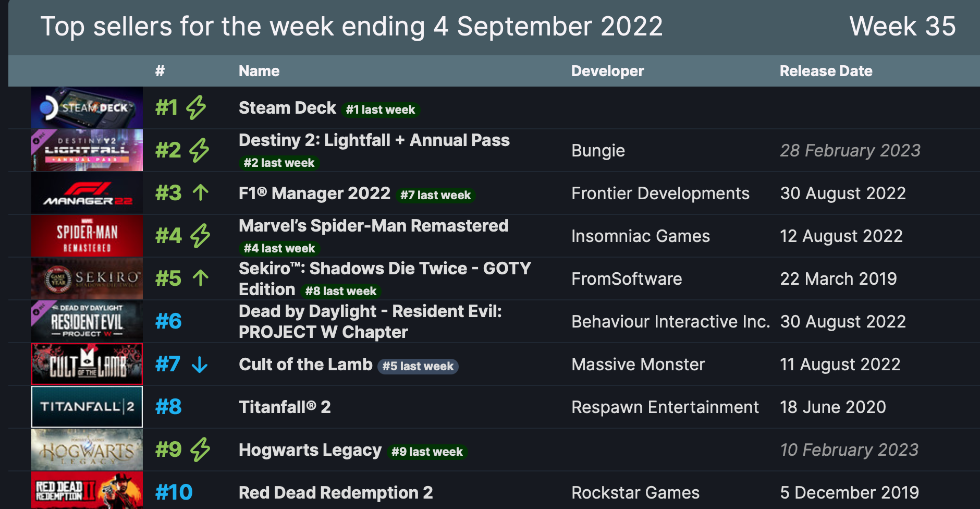Click the lightning streak icon beside #1
This screenshot has height=509, width=980.
196,107
